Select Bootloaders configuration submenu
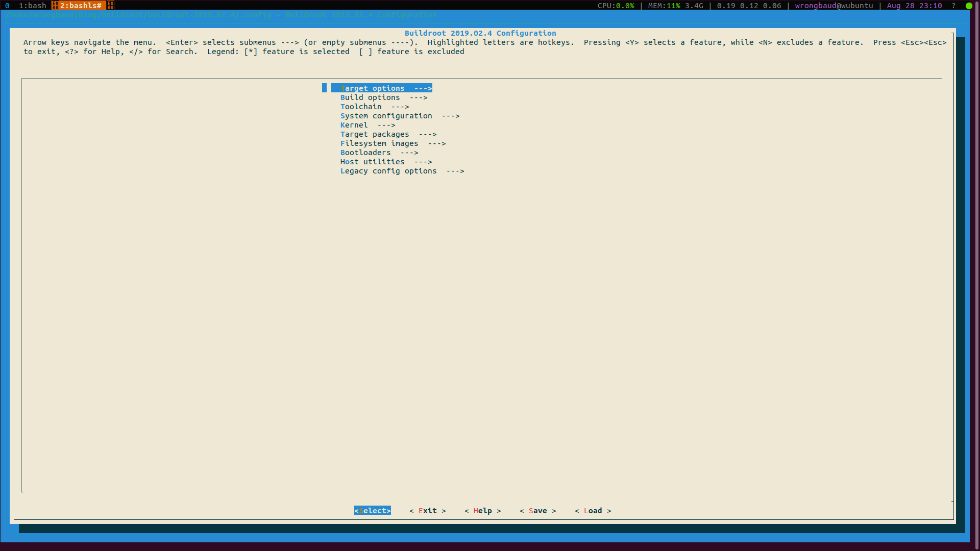980x551 pixels. point(380,152)
